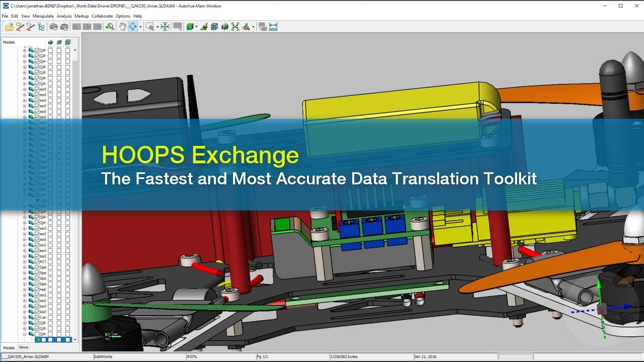Click the Models column header label
The height and width of the screenshot is (362, 644).
(9, 42)
